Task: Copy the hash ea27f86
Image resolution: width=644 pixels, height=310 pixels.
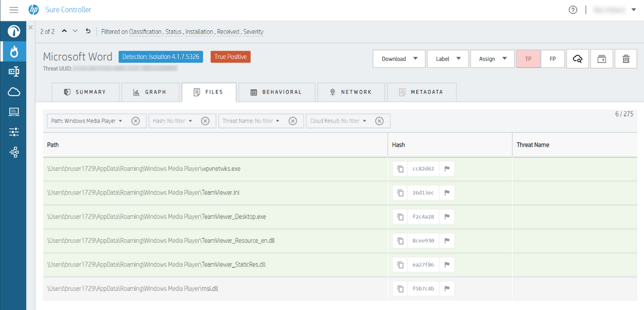Action: tap(400, 265)
